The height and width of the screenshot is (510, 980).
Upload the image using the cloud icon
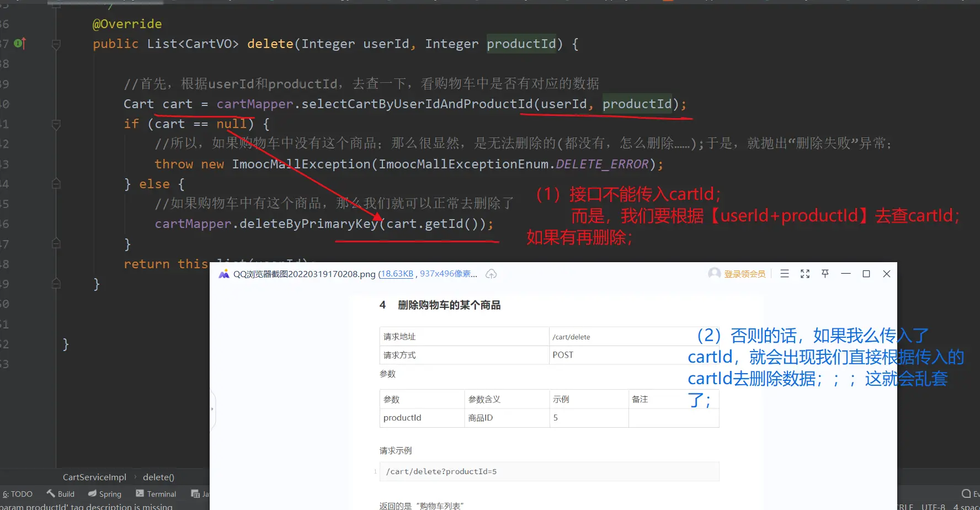[491, 274]
